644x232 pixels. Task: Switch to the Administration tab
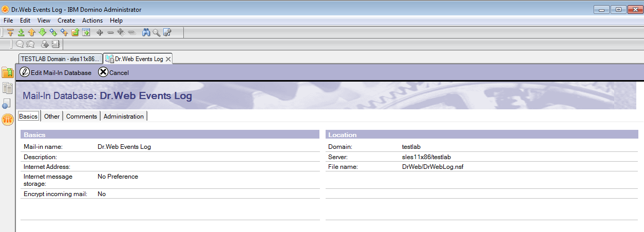124,117
